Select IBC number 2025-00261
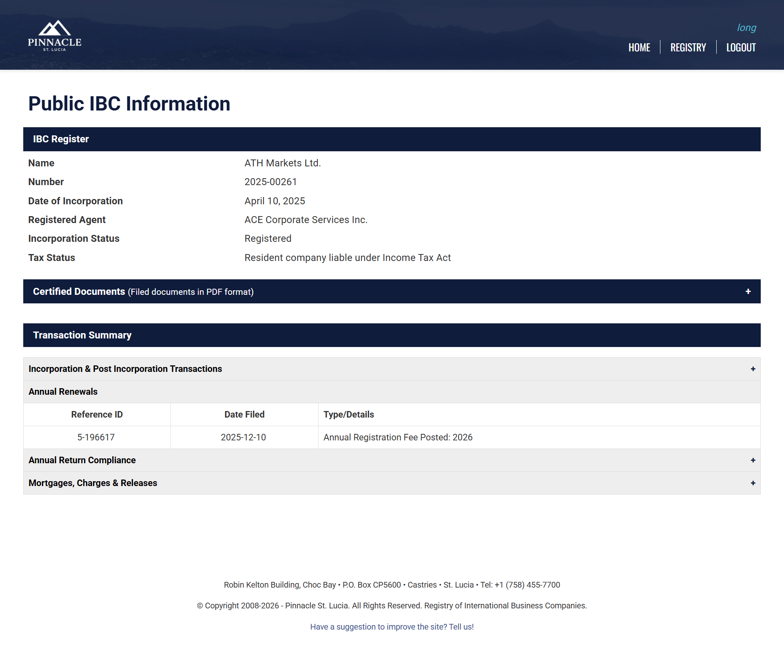Image resolution: width=784 pixels, height=672 pixels. [x=271, y=182]
